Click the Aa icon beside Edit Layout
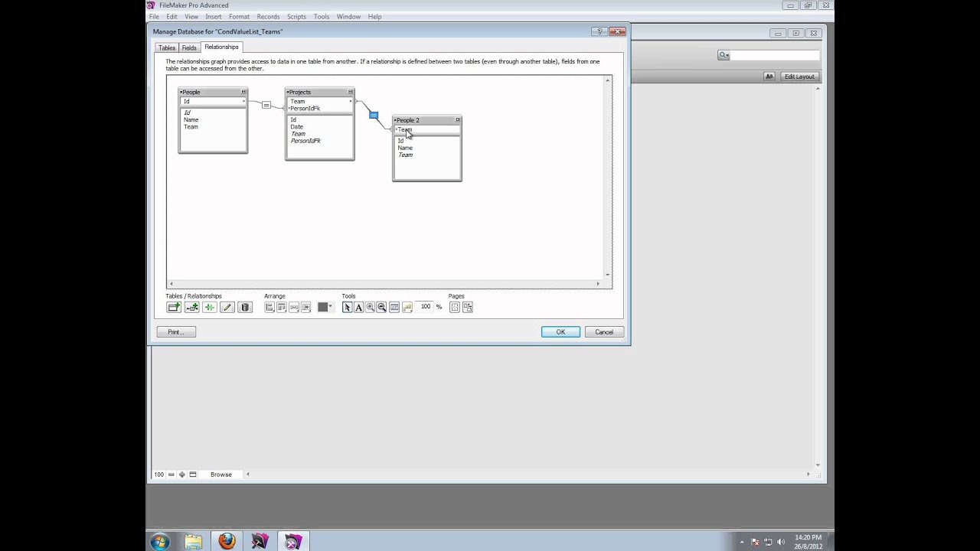The image size is (980, 551). [x=769, y=77]
